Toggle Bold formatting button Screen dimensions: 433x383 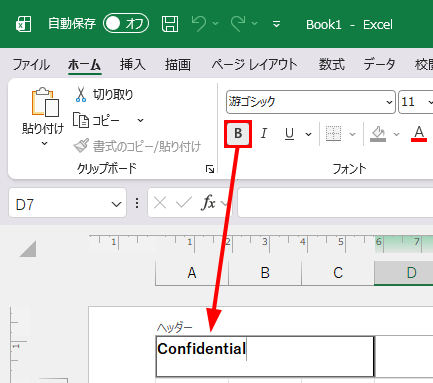[x=238, y=134]
